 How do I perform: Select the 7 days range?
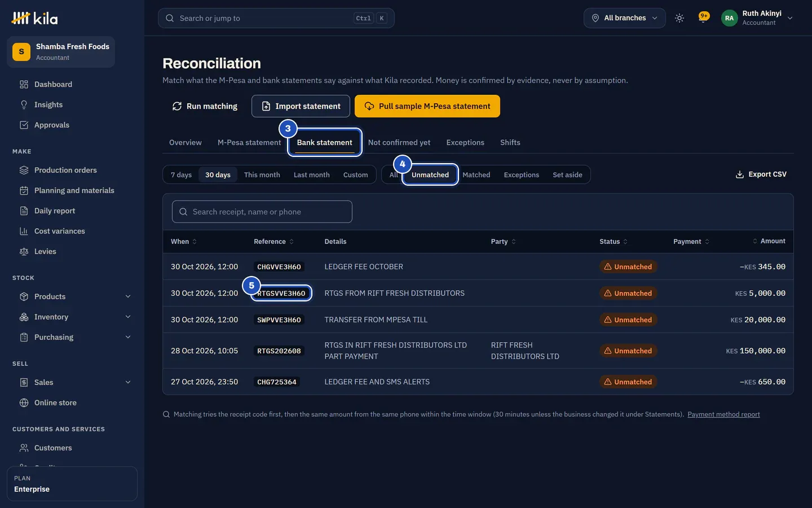pos(181,175)
